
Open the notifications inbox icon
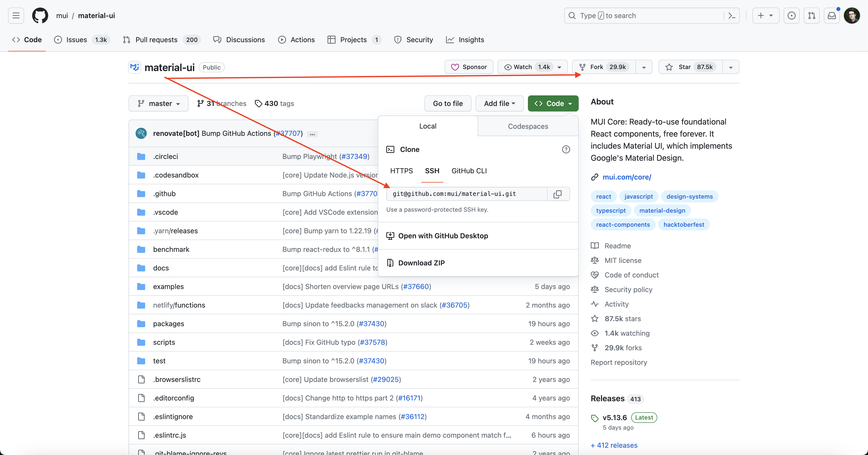pos(832,16)
